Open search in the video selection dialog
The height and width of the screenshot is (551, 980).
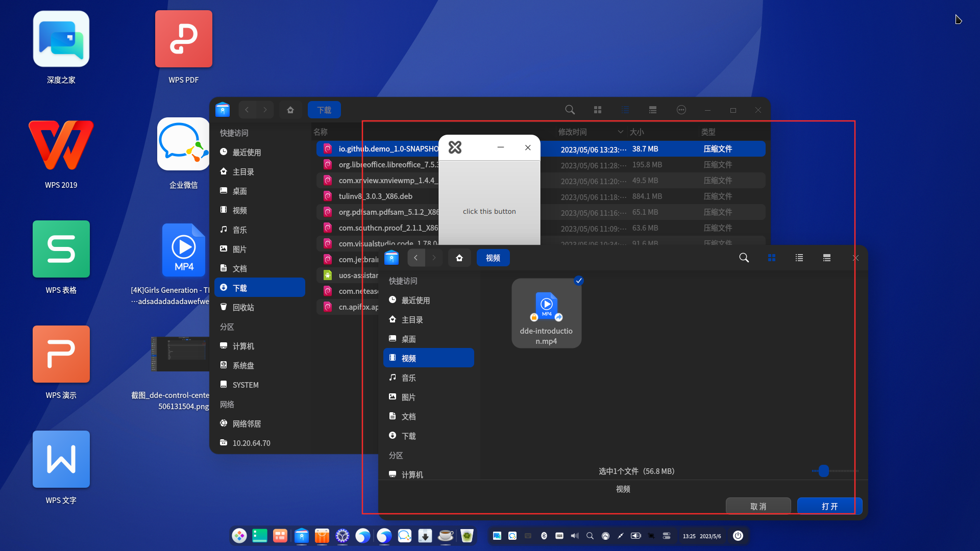[x=744, y=258]
